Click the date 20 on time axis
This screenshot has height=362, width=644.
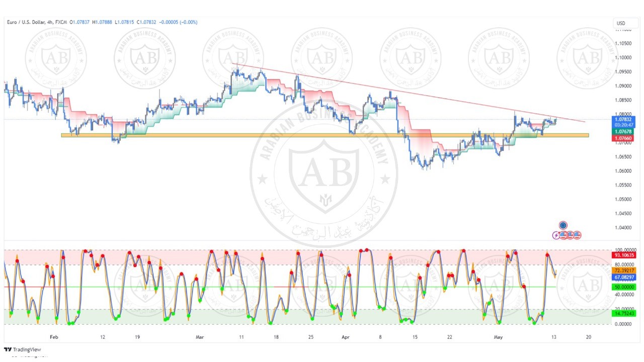click(x=589, y=337)
